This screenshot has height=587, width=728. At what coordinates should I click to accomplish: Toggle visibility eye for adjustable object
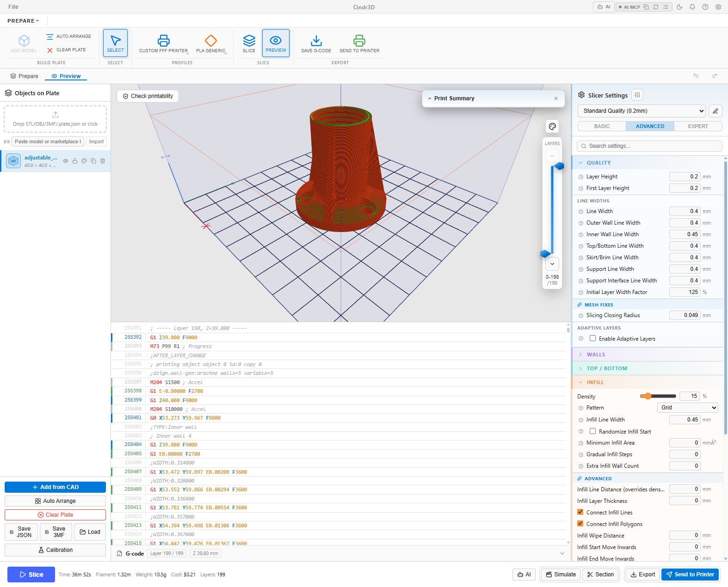(66, 161)
